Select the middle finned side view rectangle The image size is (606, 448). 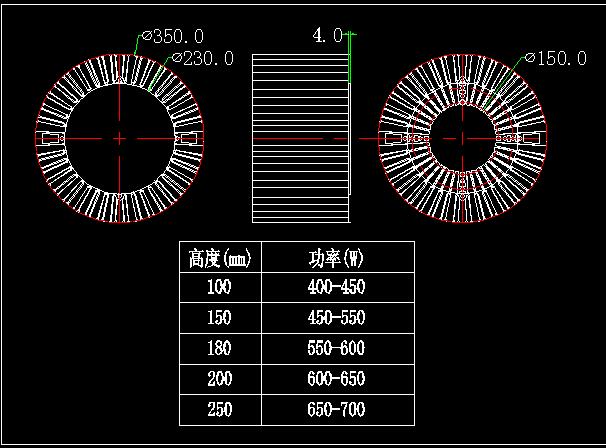(301, 138)
